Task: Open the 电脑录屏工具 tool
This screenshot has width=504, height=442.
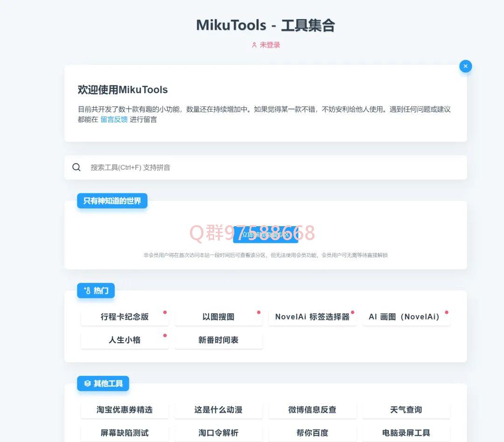Action: point(406,433)
